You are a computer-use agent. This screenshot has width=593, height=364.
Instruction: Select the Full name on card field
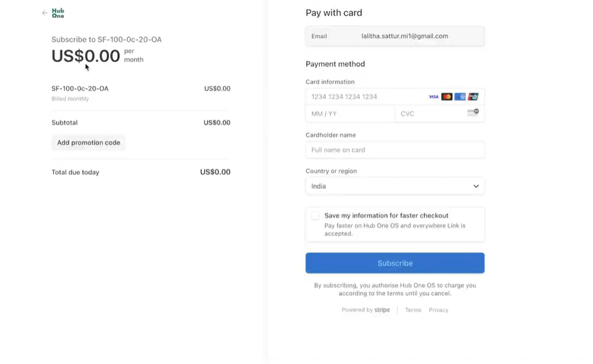(395, 150)
